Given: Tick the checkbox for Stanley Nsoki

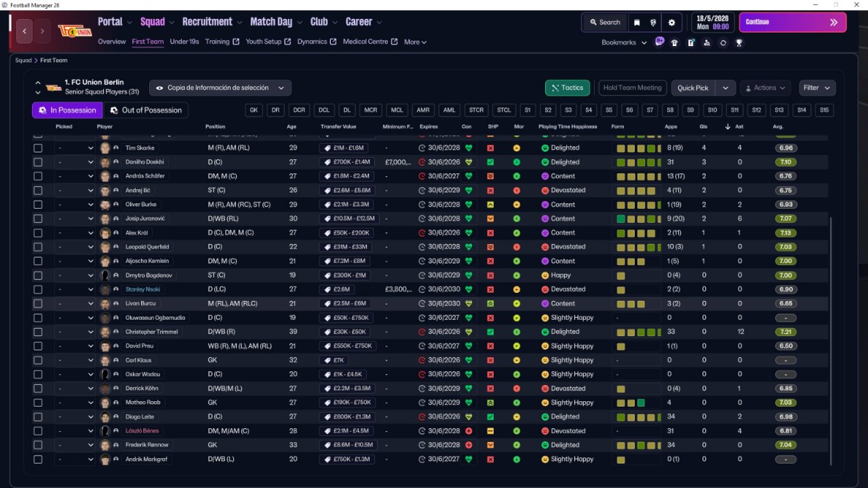Looking at the screenshot, I should (x=38, y=289).
